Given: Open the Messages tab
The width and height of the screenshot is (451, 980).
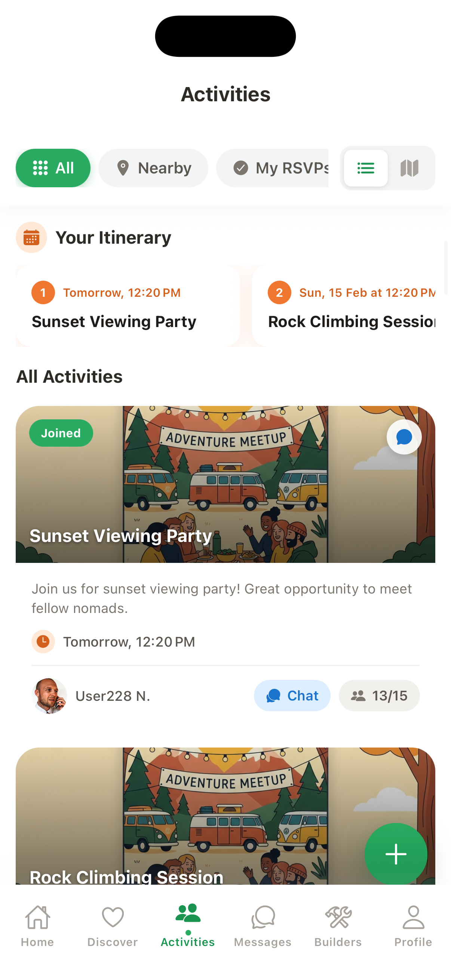Looking at the screenshot, I should tap(263, 926).
